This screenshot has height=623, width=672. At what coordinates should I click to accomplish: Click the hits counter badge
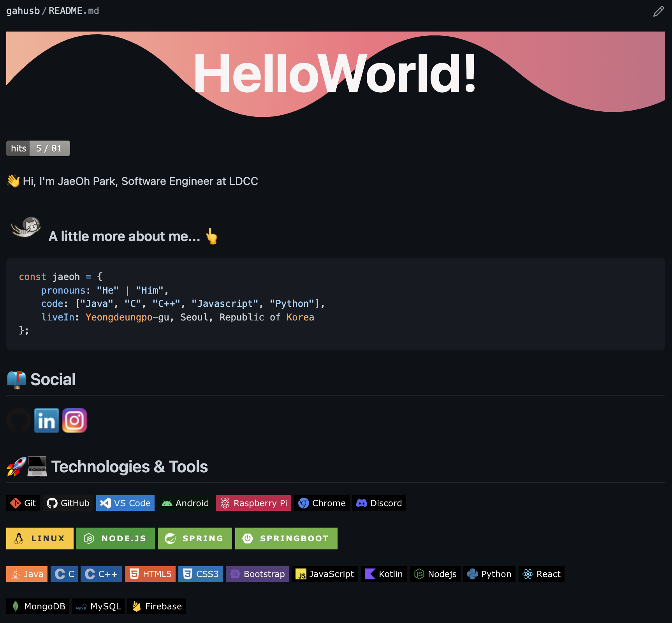[38, 148]
